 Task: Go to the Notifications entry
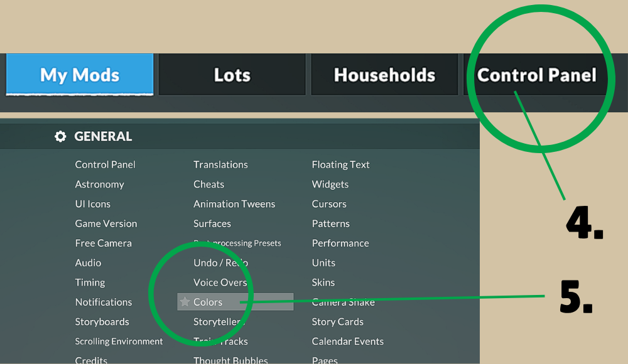104,302
